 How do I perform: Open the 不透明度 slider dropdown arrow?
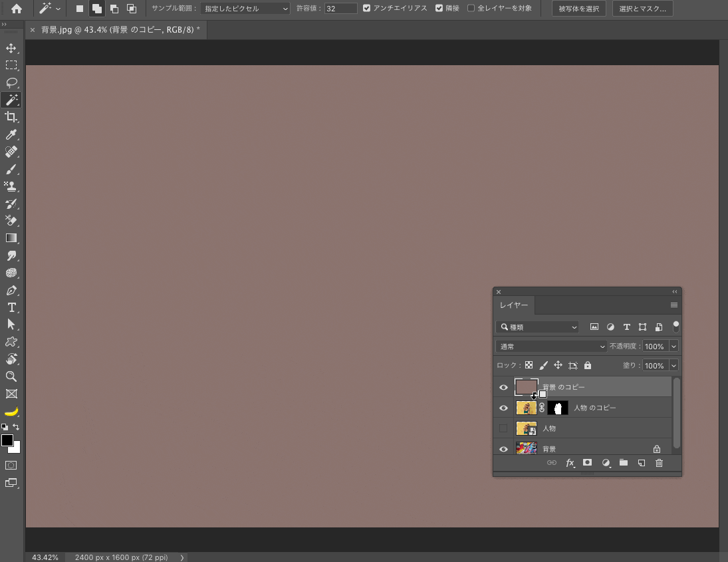673,347
